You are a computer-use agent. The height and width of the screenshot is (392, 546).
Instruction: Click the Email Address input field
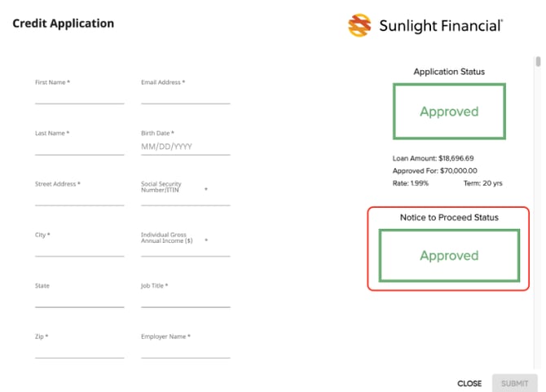coord(185,96)
